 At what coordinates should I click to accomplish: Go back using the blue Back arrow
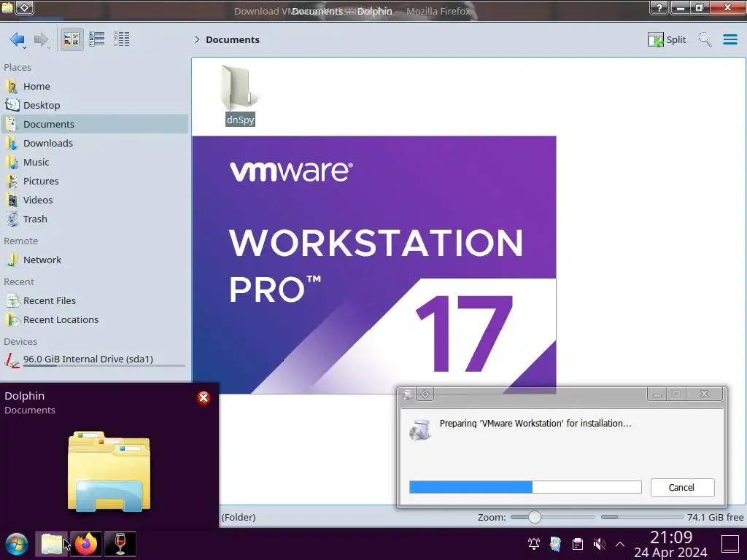pyautogui.click(x=18, y=39)
